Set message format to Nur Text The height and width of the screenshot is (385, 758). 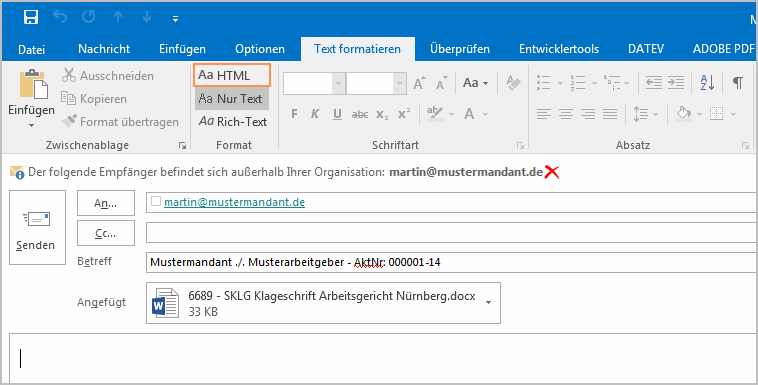coord(232,99)
